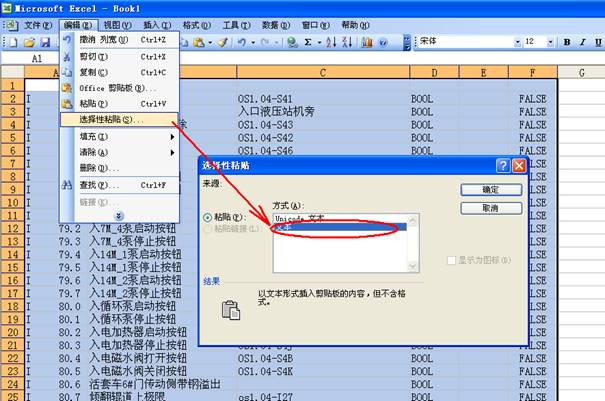The image size is (605, 401).
Task: Click the AutoSum sigma icon
Action: 307,42
